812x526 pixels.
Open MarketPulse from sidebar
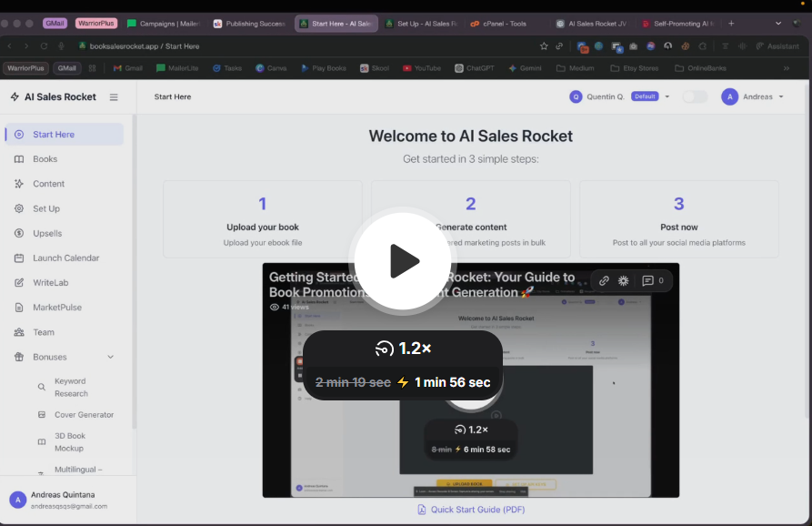(x=57, y=308)
